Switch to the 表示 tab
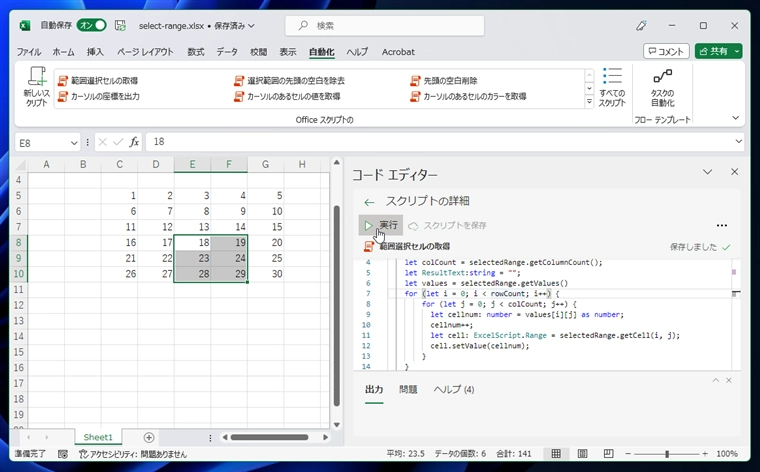 pyautogui.click(x=287, y=52)
